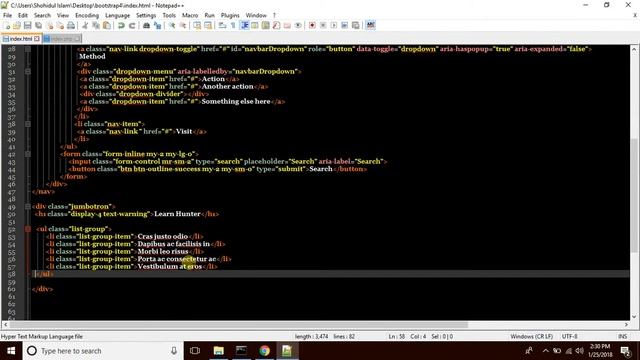Open the Function List toolbar icon
640x360 pixels.
coord(277,25)
